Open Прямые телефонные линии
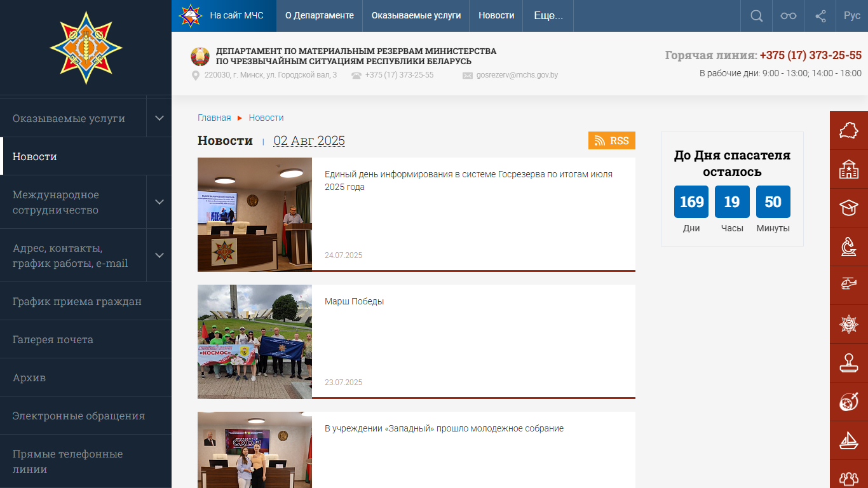The width and height of the screenshot is (868, 488). coord(86,461)
